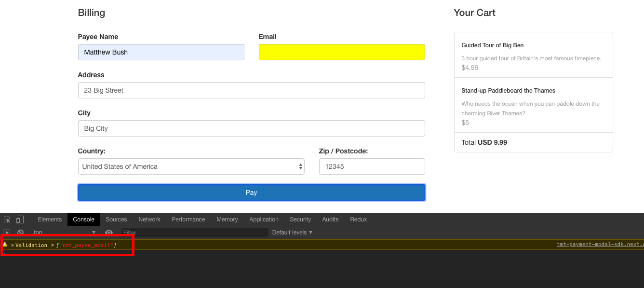
Task: Expand the Validation log entry
Action: click(x=13, y=246)
